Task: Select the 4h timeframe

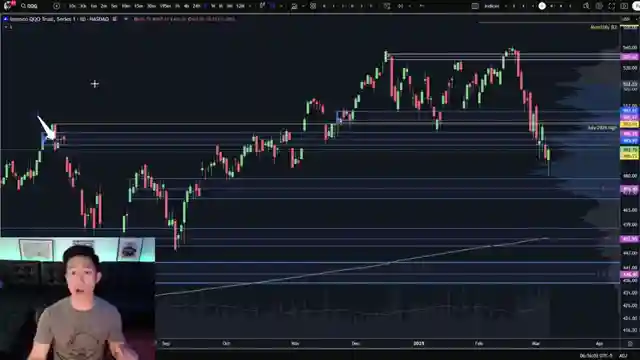Action: click(187, 6)
